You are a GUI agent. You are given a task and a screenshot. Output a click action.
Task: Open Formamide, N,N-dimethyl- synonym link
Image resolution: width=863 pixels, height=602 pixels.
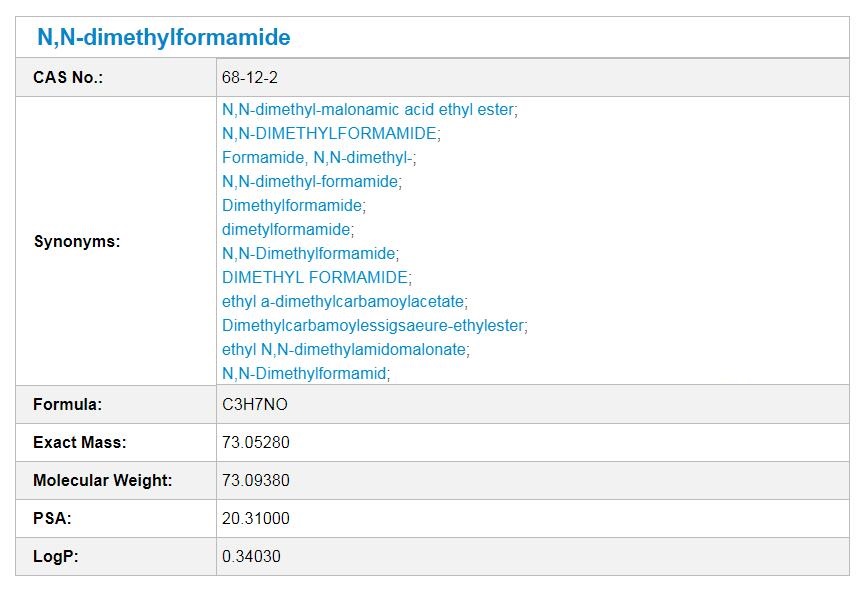coord(317,158)
